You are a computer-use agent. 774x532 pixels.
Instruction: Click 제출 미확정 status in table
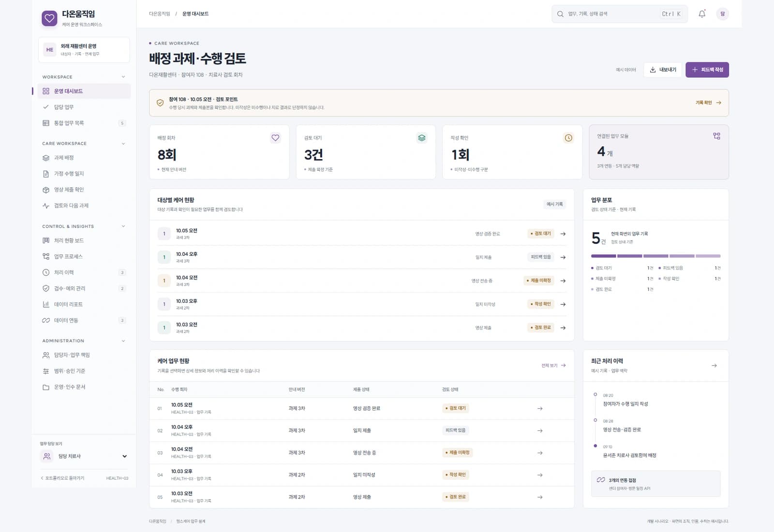point(457,453)
